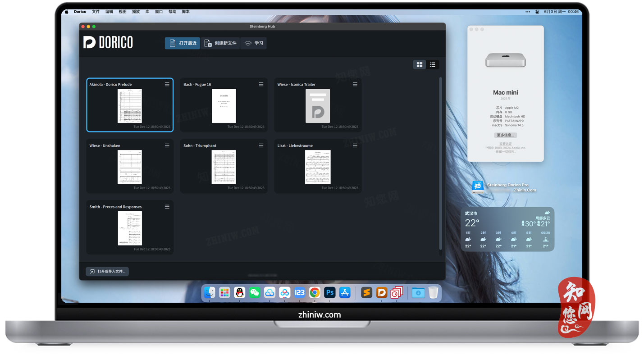Image resolution: width=644 pixels, height=359 pixels.
Task: Open QQ penguin app in dock
Action: [240, 293]
